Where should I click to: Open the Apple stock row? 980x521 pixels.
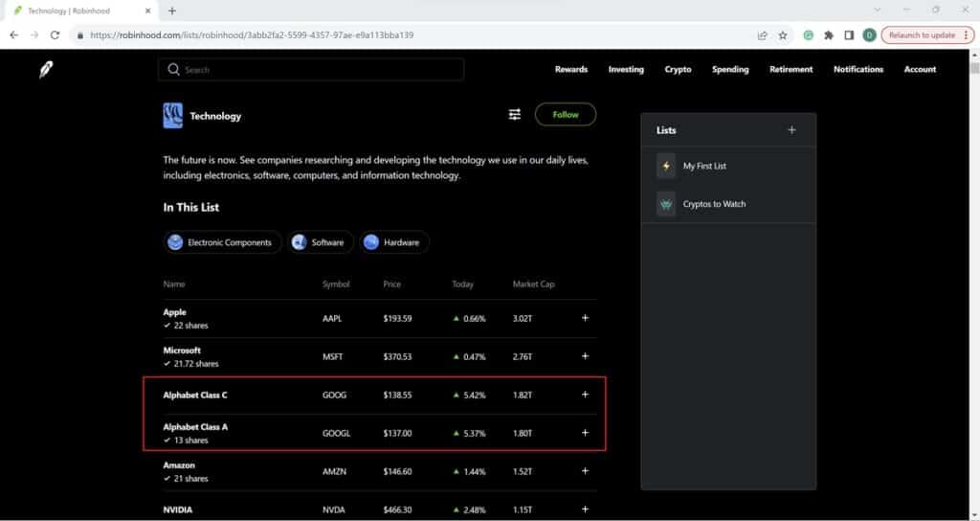click(x=380, y=318)
